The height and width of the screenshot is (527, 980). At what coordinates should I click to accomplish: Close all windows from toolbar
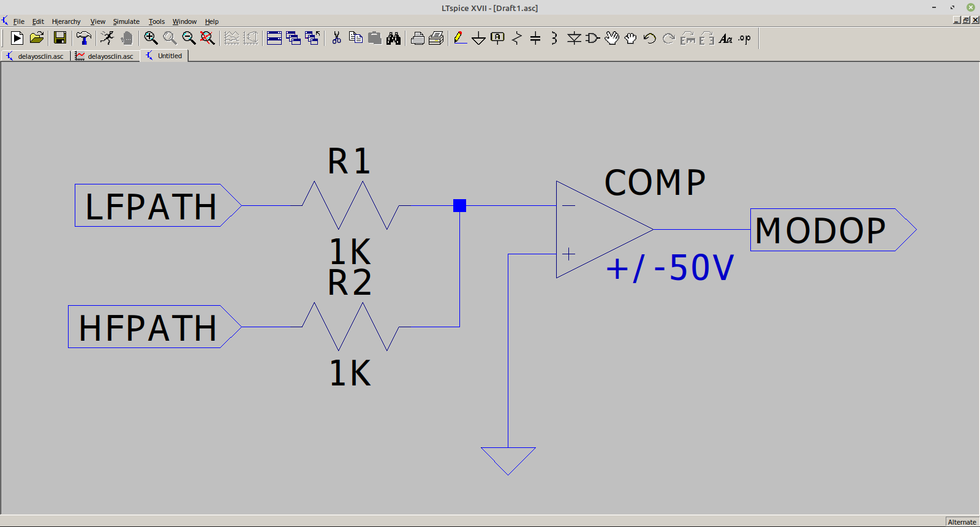[312, 38]
